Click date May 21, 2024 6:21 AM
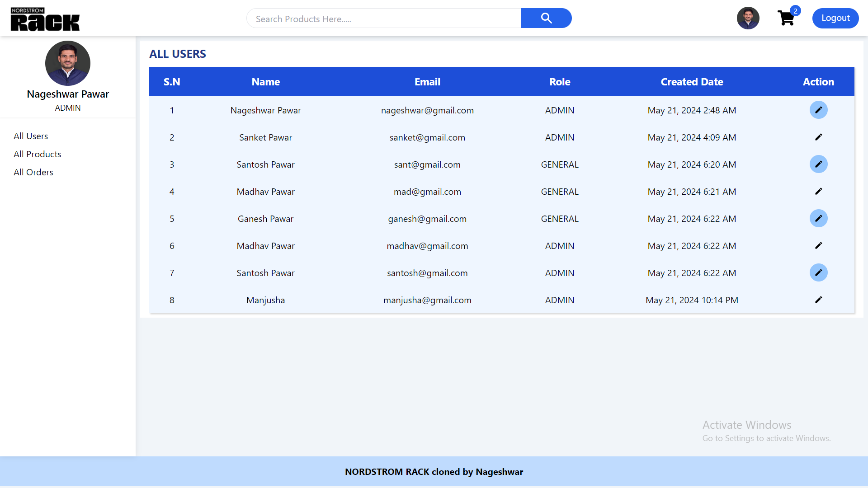 tap(692, 192)
